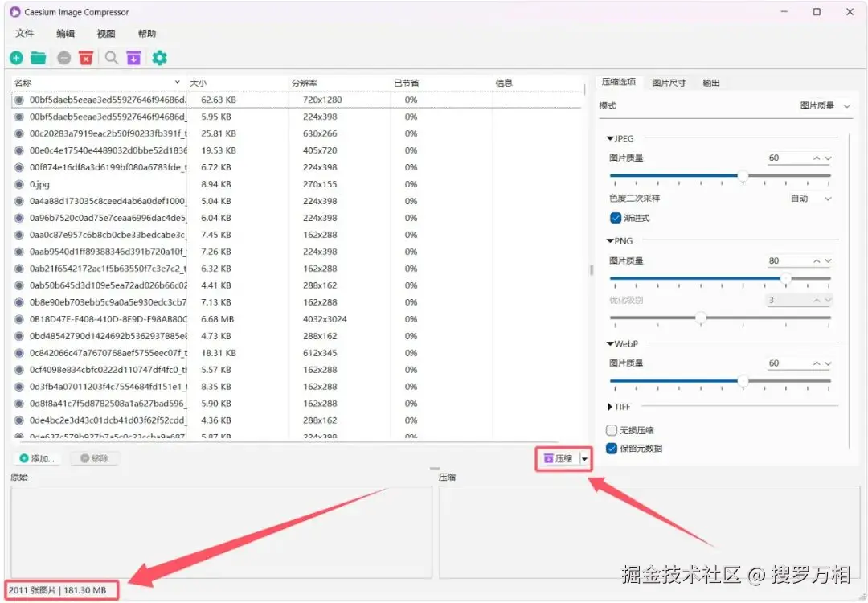This screenshot has height=603, width=868.
Task: Click the 原始 preview pane
Action: pyautogui.click(x=222, y=532)
